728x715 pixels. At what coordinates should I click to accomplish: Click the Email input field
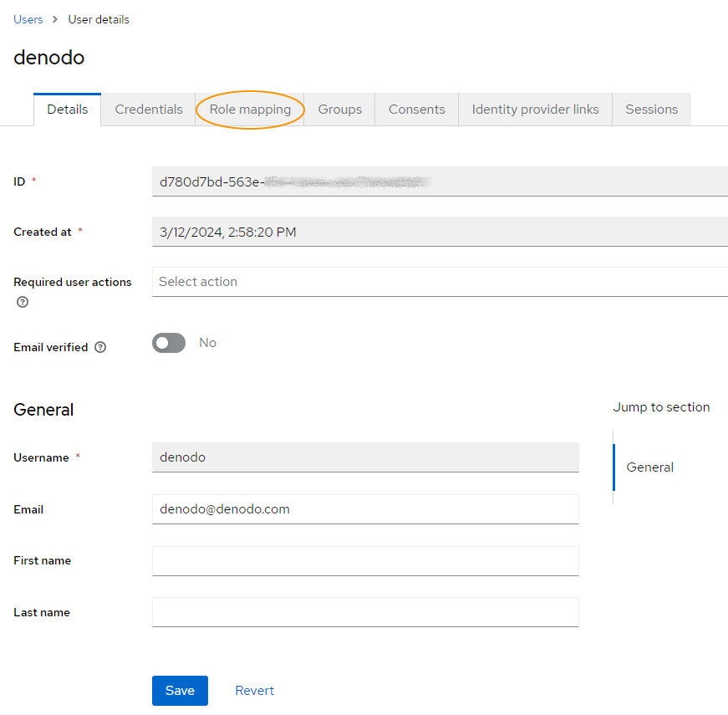point(365,509)
